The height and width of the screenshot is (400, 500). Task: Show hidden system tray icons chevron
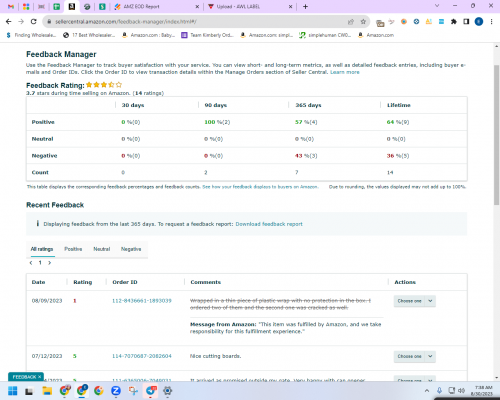coord(427,390)
